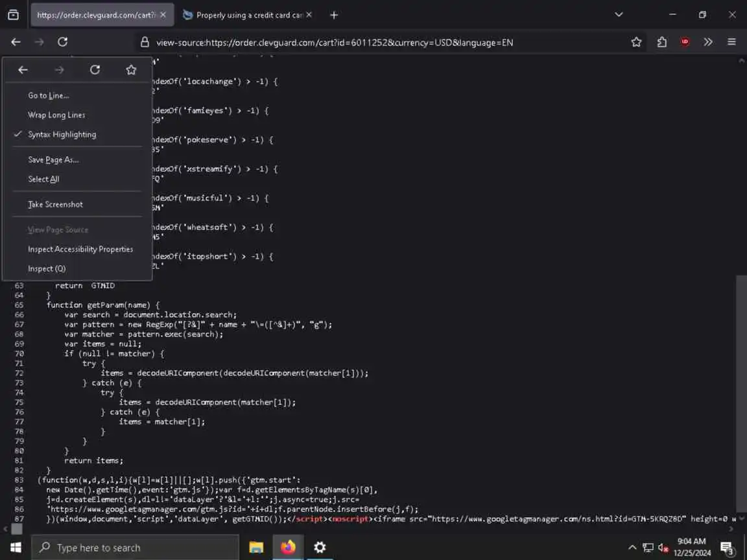This screenshot has height=560, width=747.
Task: Click 'return GTMID' on line 63
Action: [85, 286]
